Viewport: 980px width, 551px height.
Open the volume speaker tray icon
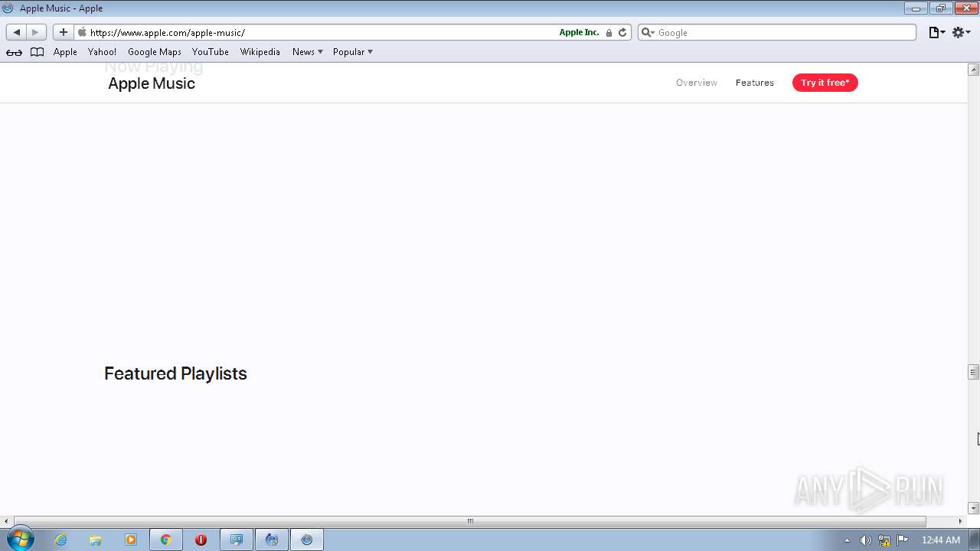(x=865, y=540)
